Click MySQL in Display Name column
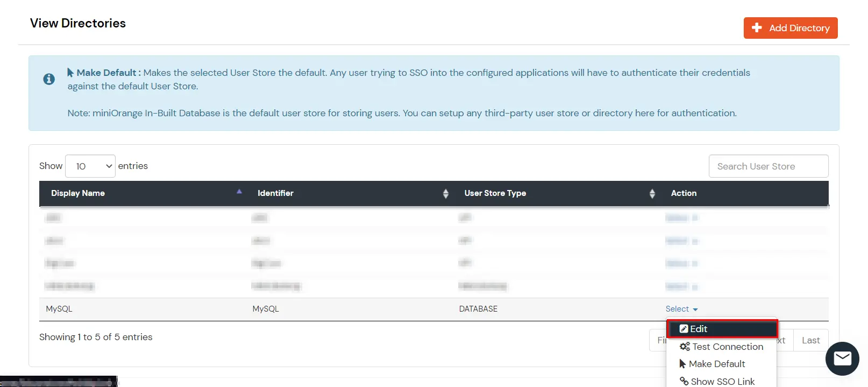Screen dimensions: 868x387 pyautogui.click(x=59, y=309)
